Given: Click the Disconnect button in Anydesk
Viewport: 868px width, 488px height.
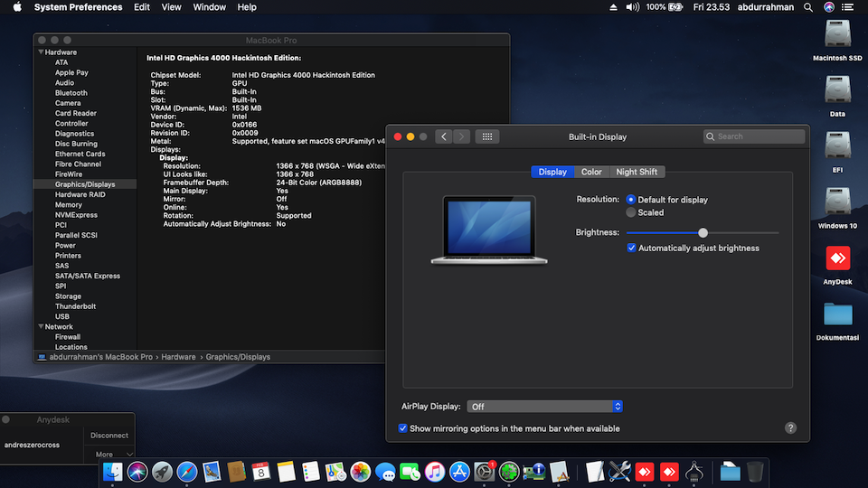Looking at the screenshot, I should coord(109,436).
